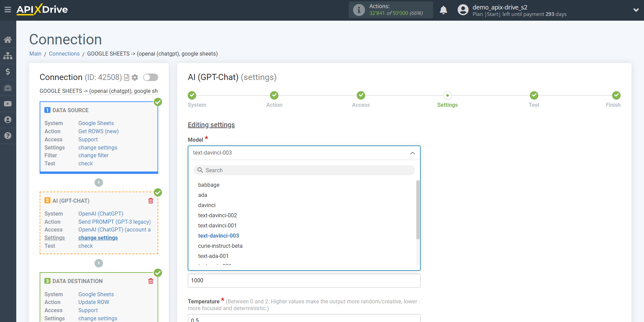Open the video tutorials sidebar icon
The image size is (644, 322).
[x=8, y=104]
